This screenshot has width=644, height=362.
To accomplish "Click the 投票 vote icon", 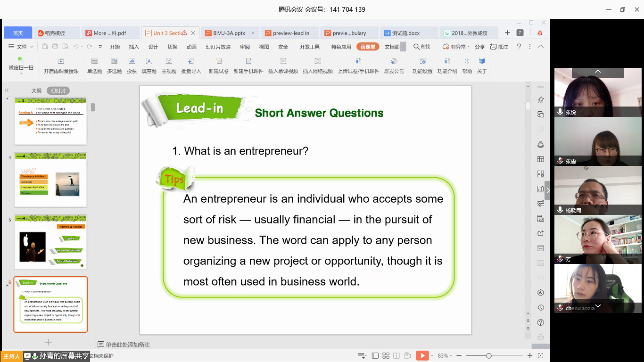I will click(132, 62).
